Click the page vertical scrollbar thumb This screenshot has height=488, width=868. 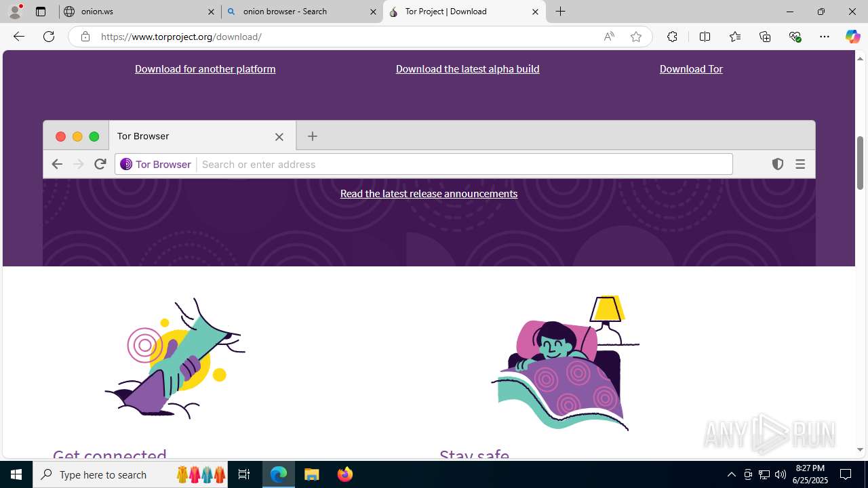tap(860, 163)
